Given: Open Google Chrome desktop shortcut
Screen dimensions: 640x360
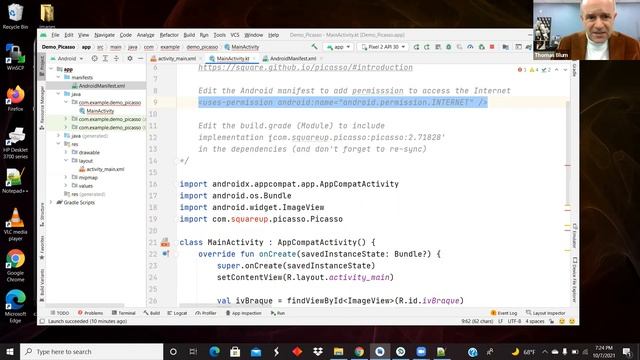Looking at the screenshot, I should 15,266.
